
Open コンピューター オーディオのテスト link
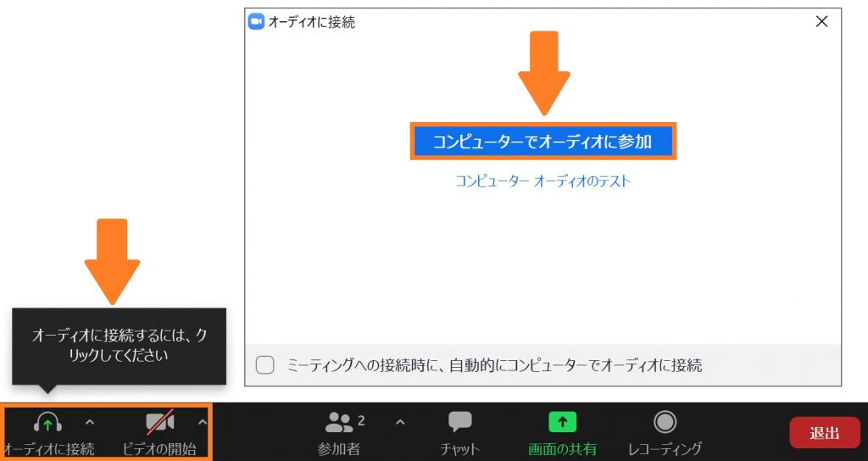(543, 181)
